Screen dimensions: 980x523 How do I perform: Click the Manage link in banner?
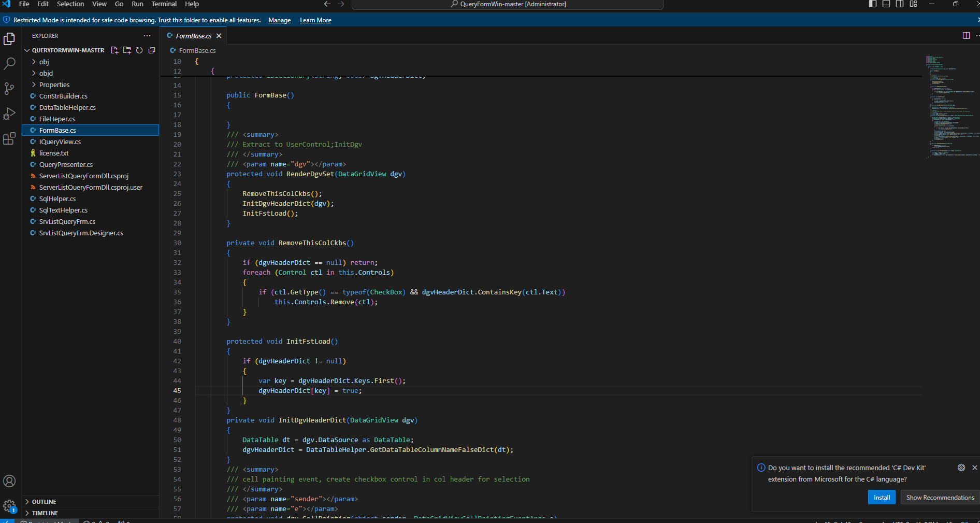280,20
